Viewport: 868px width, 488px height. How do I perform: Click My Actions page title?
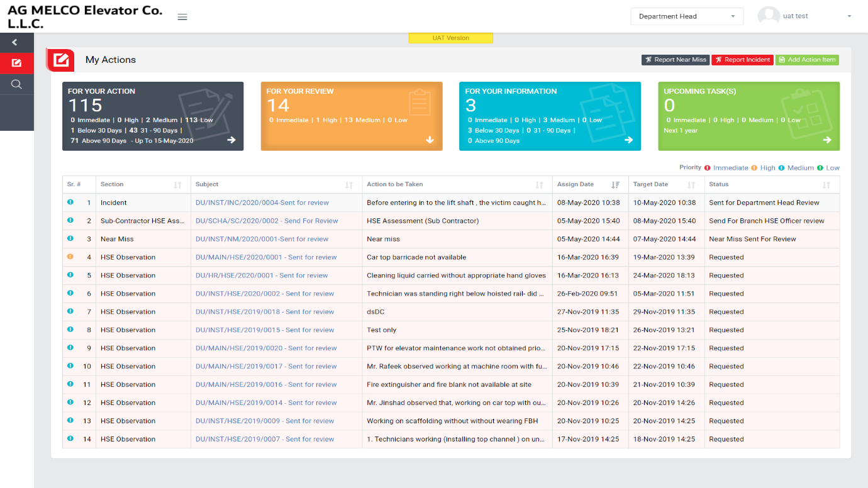pos(111,60)
